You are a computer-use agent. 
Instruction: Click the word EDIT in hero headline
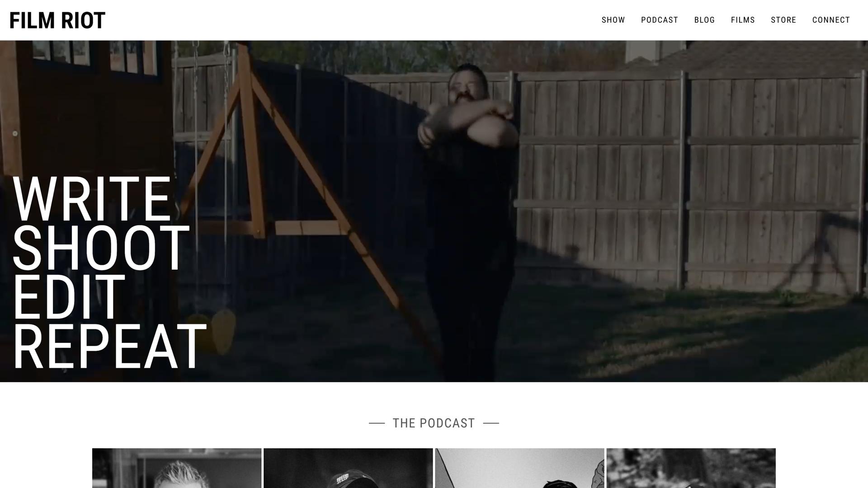(x=68, y=297)
